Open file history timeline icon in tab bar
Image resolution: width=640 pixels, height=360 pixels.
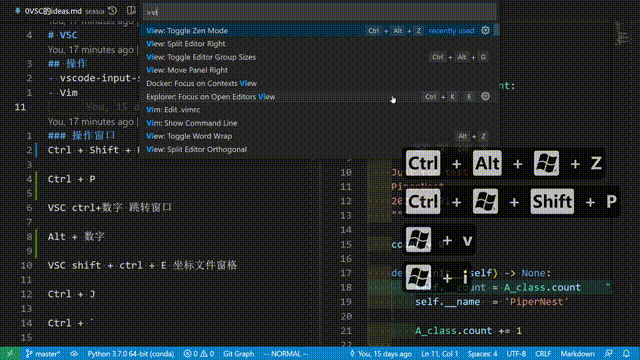(x=113, y=11)
